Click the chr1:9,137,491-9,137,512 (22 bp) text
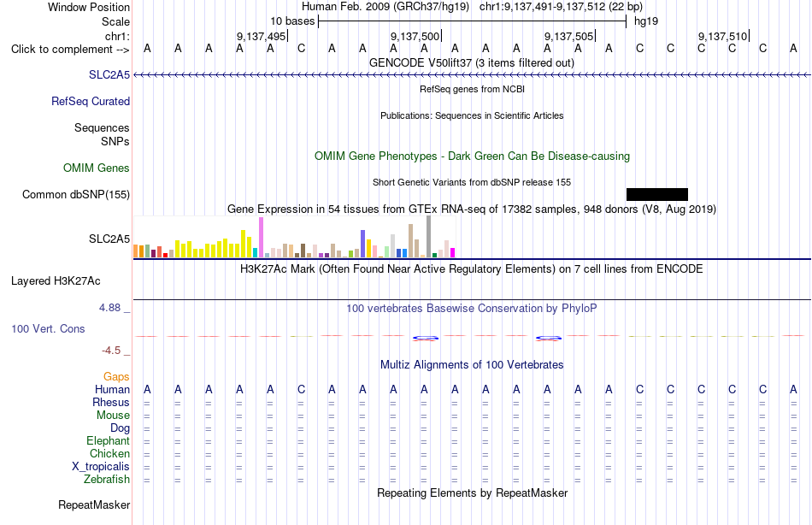This screenshot has height=525, width=812. (561, 7)
